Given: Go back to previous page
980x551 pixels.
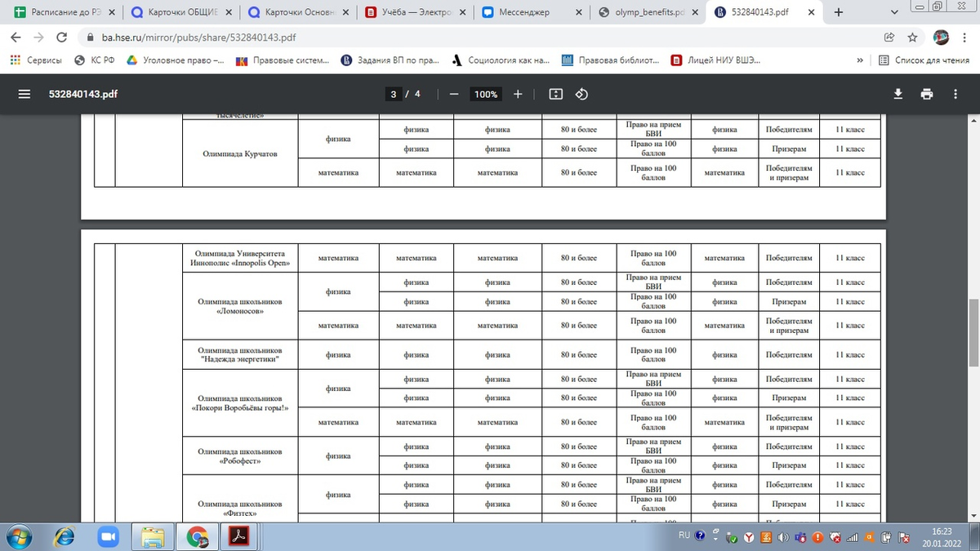Looking at the screenshot, I should (16, 38).
